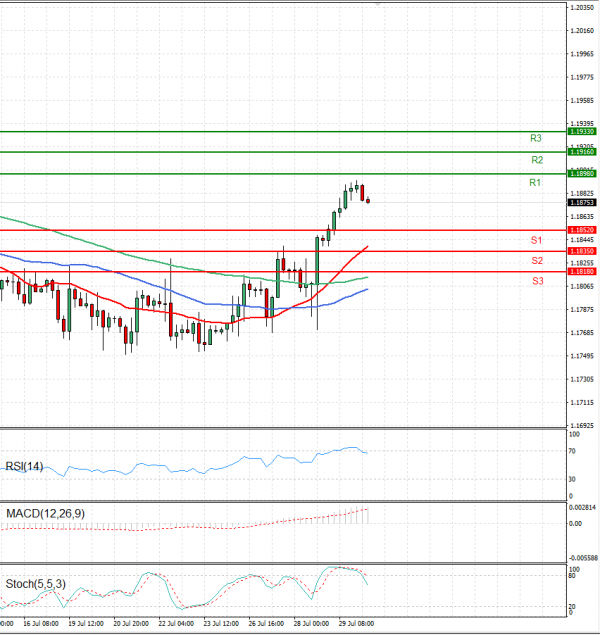The image size is (600, 635).
Task: Click the 1.19965 price axis value
Action: pos(582,54)
